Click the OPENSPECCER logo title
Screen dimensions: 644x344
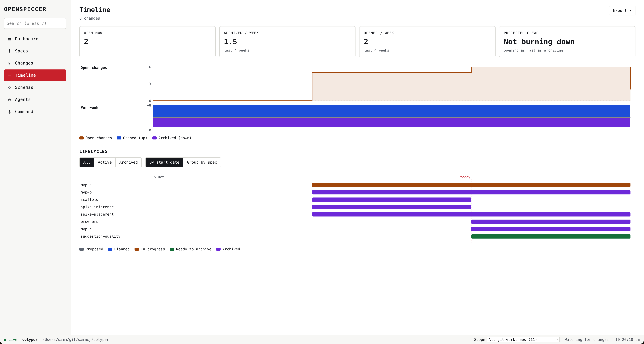25,9
